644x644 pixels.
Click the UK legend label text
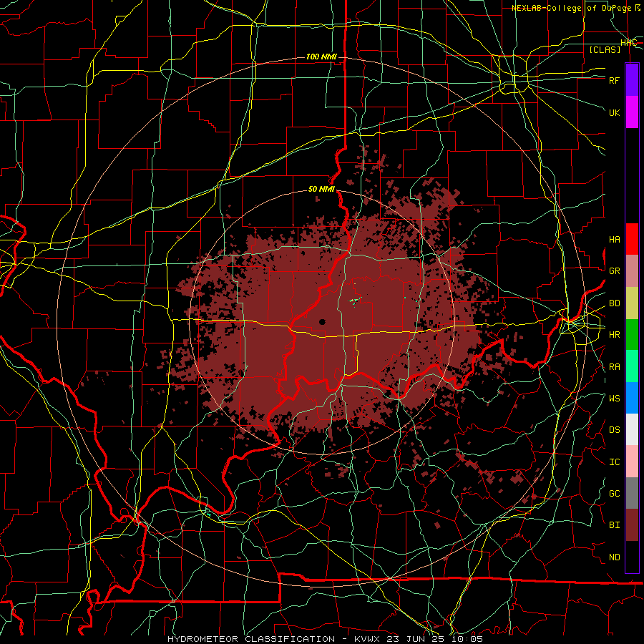pos(614,112)
